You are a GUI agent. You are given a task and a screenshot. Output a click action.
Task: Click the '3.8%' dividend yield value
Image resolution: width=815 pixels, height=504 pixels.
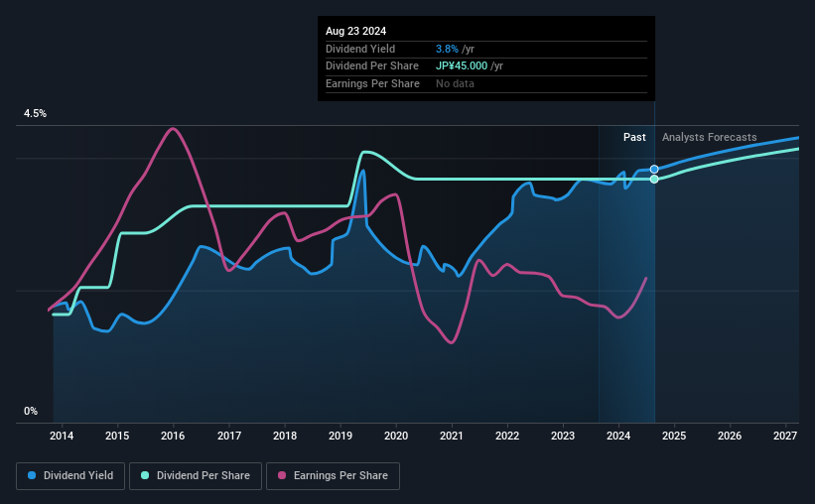(447, 49)
